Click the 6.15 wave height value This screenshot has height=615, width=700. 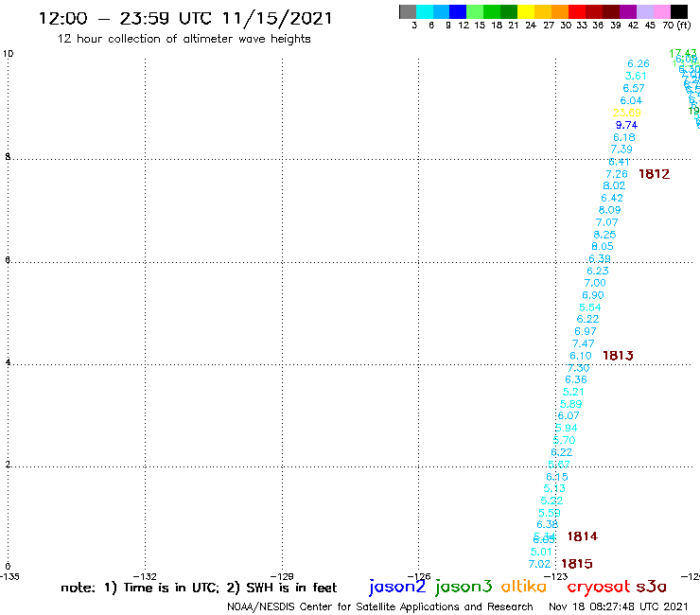pyautogui.click(x=557, y=477)
